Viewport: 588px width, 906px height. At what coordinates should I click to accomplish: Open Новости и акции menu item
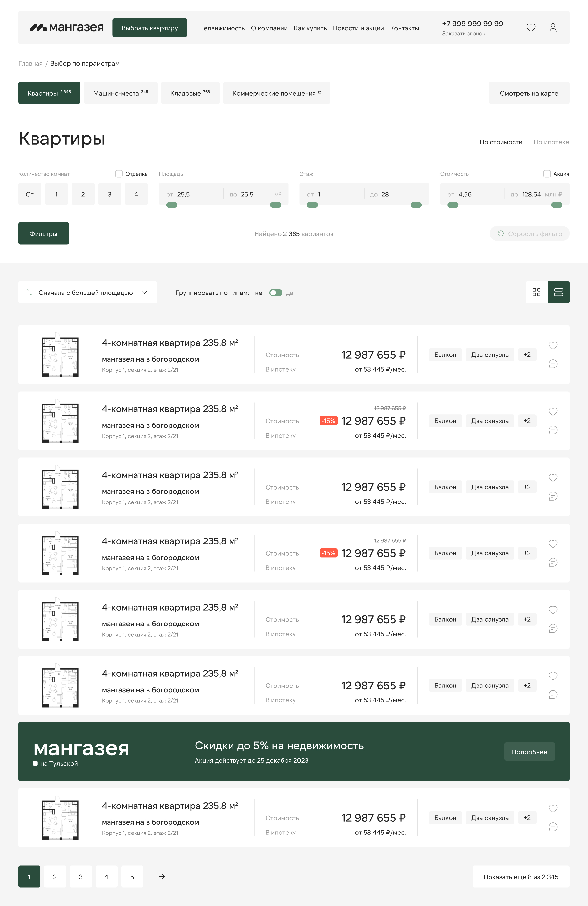[x=358, y=28]
